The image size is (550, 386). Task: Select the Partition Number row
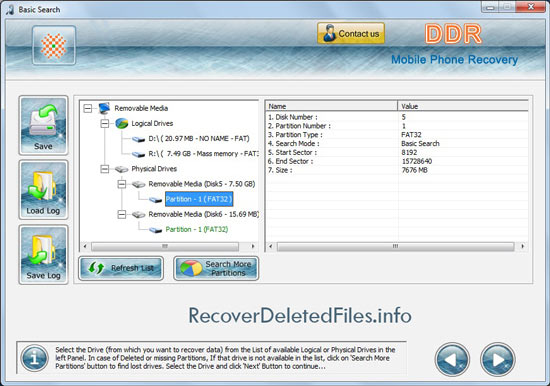tap(397, 126)
